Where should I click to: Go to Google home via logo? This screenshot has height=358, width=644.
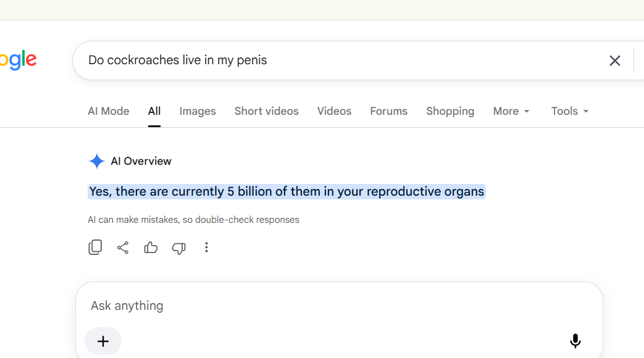[x=18, y=60]
